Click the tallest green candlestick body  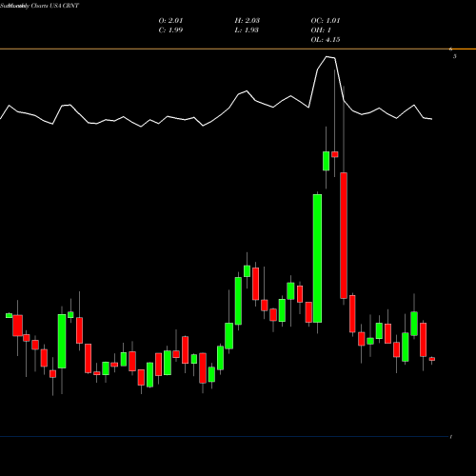click(317, 258)
